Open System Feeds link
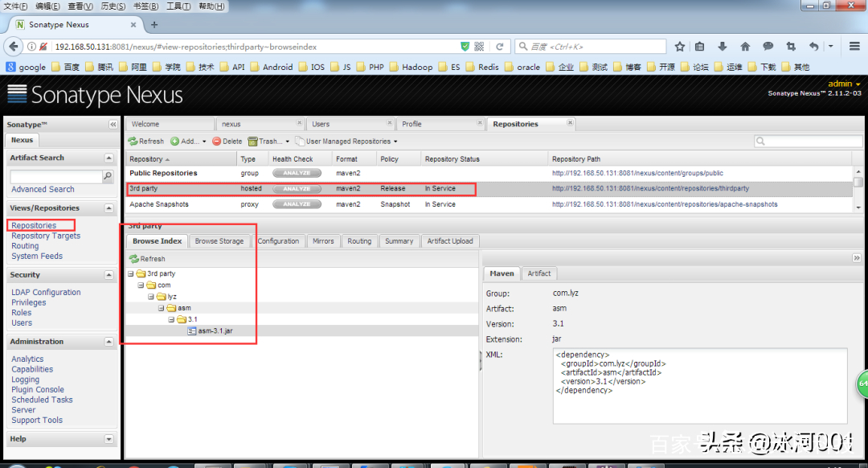868x468 pixels. (x=37, y=257)
